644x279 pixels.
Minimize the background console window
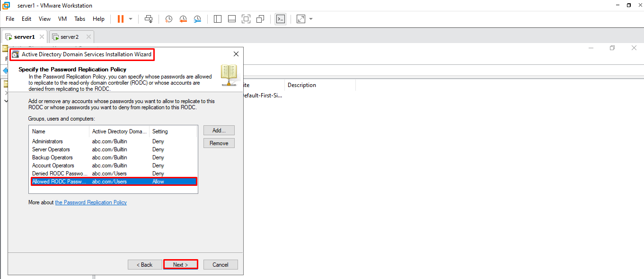tap(591, 48)
